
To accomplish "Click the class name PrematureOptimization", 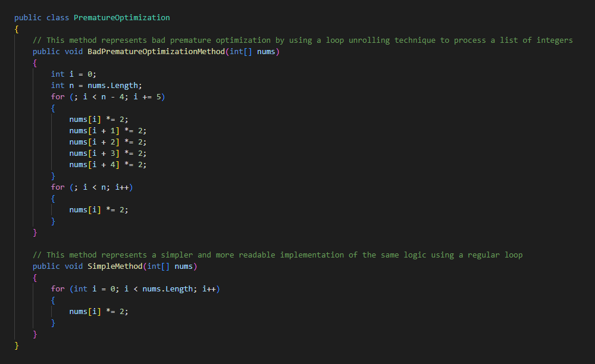I will coord(121,17).
